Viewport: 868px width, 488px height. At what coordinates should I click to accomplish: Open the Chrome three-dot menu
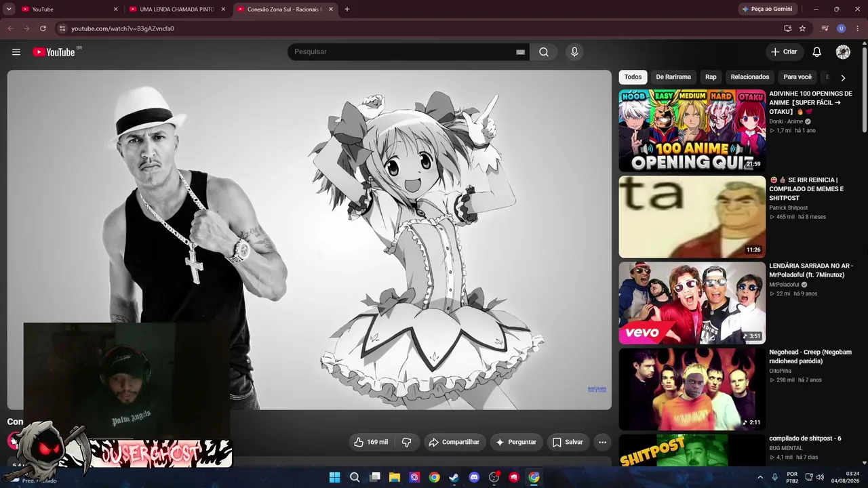(857, 28)
